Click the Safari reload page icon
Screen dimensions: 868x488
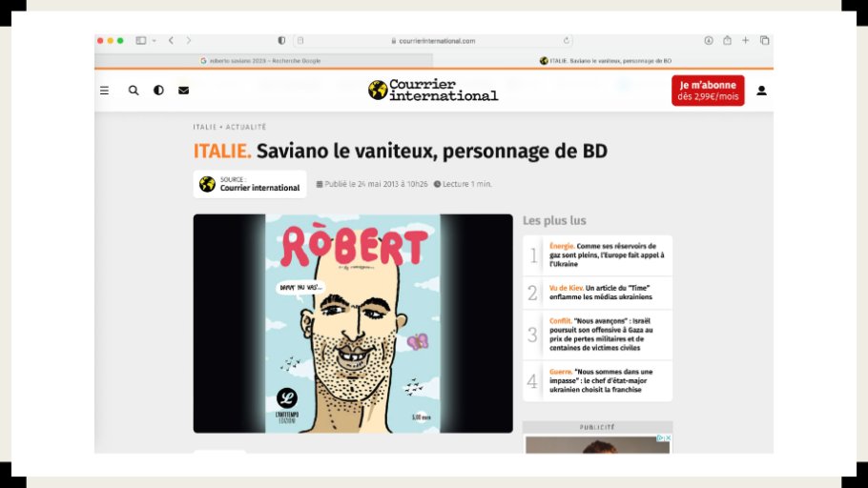pyautogui.click(x=567, y=40)
